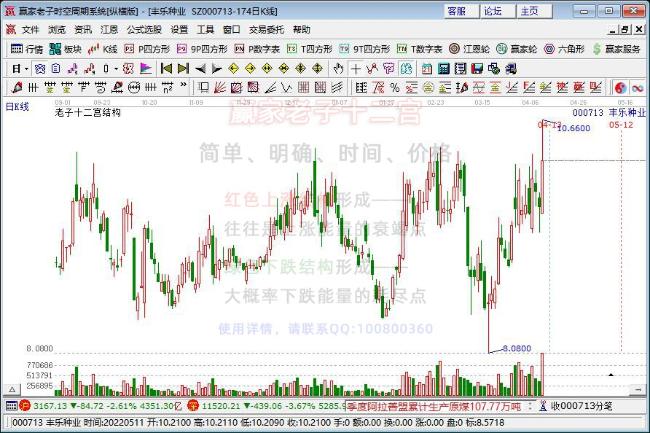
Task: Click the 客服 button in title bar
Action: coord(461,11)
